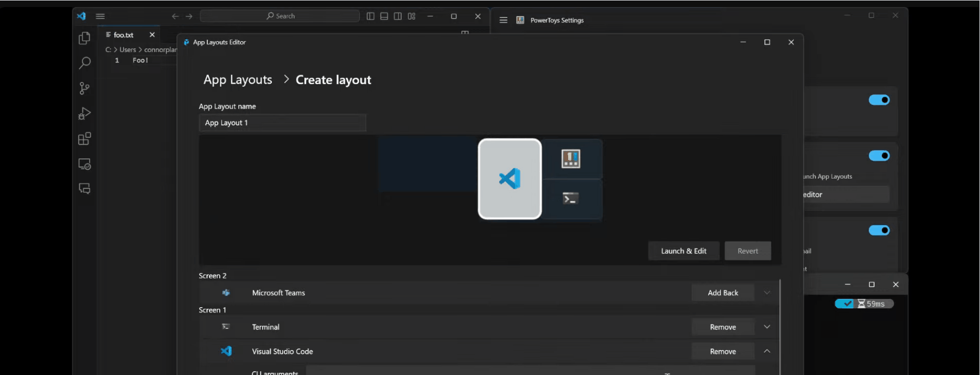Toggle the third switch in PowerToys Settings
The width and height of the screenshot is (980, 375).
pos(879,230)
